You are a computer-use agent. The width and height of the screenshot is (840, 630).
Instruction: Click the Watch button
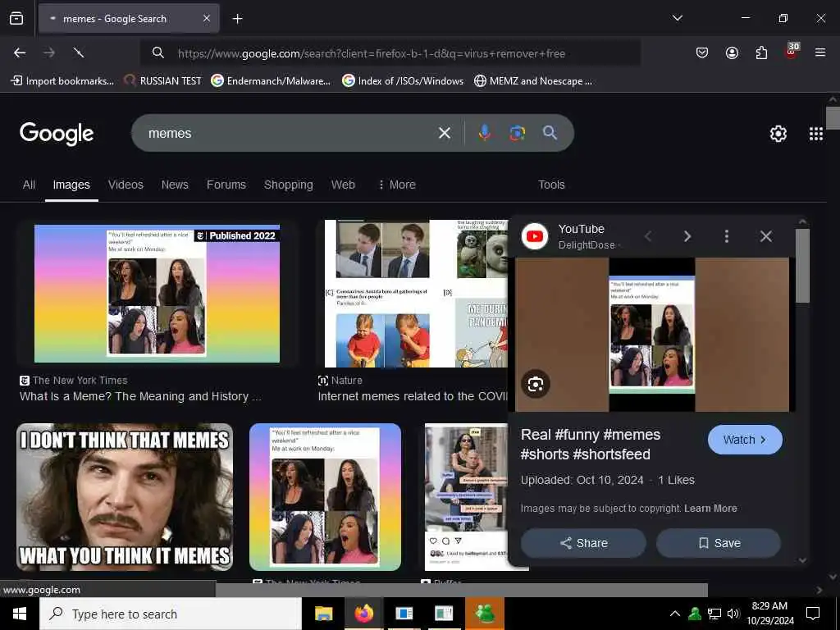[745, 440]
